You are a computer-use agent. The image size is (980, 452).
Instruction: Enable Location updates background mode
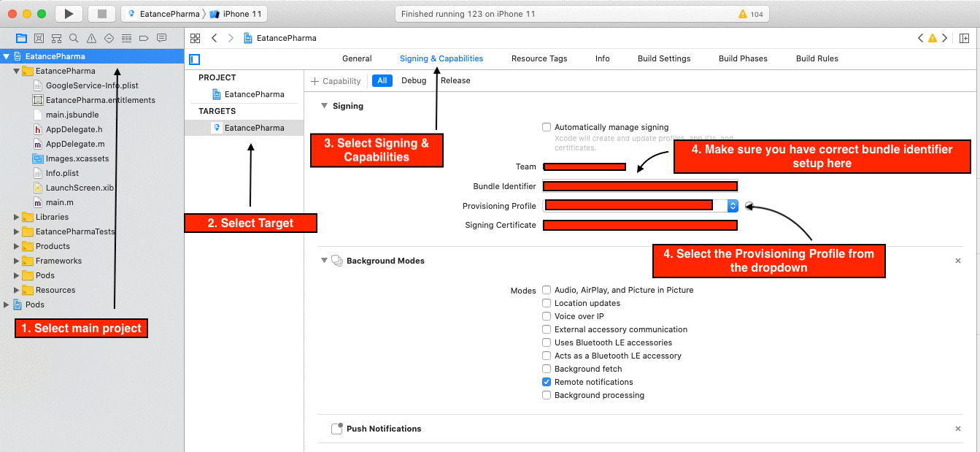[547, 303]
